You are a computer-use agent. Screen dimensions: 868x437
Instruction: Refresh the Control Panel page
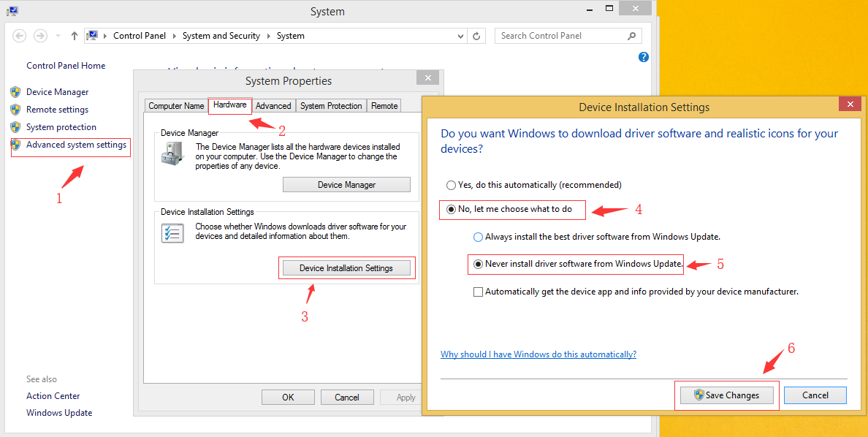click(476, 36)
